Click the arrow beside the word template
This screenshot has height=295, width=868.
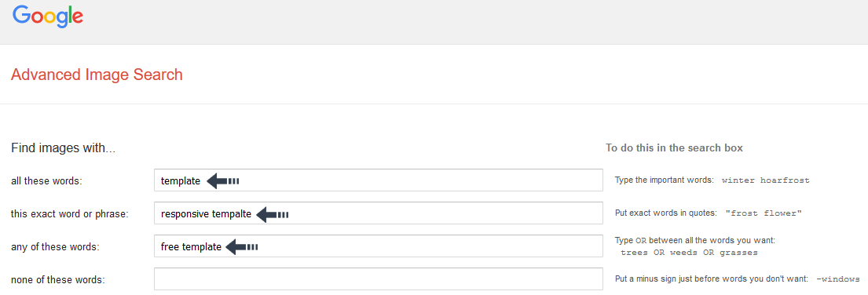pyautogui.click(x=223, y=180)
